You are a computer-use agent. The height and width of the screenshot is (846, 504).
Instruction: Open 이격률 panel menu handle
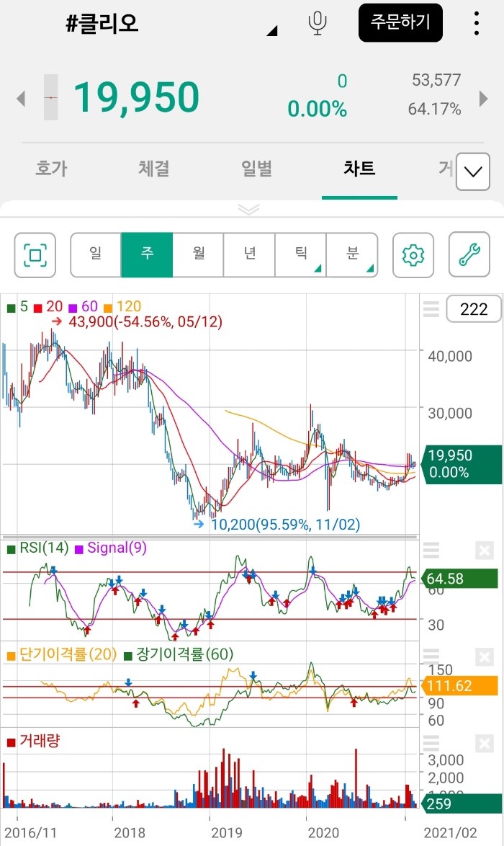[431, 656]
